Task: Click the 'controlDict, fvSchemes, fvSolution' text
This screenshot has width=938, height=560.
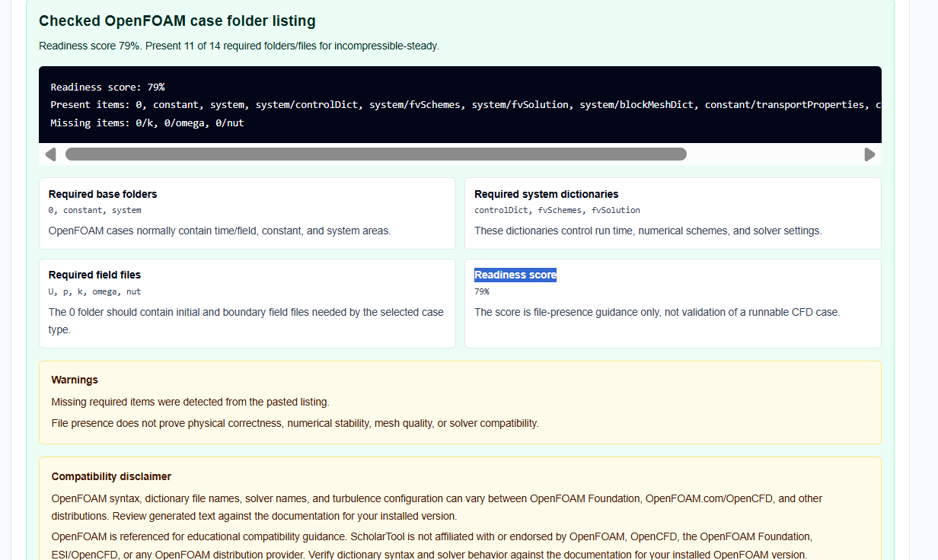Action: click(x=557, y=210)
